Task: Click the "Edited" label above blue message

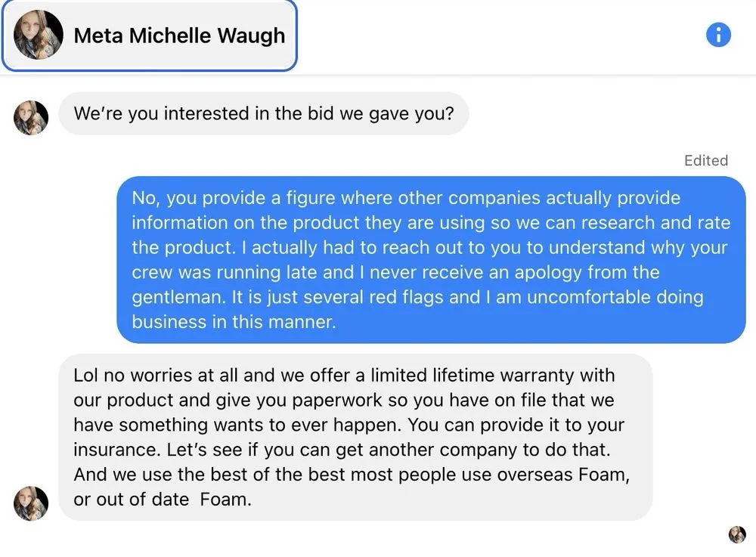Action: point(705,160)
